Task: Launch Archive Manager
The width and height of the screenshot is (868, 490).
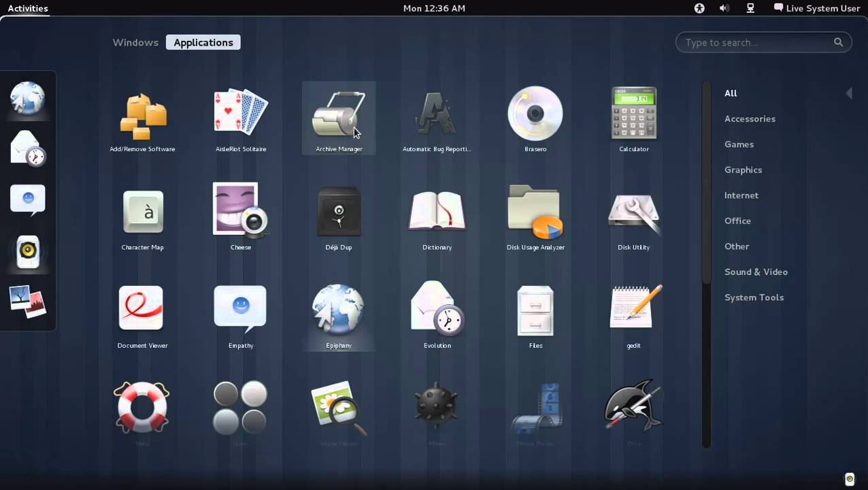Action: [339, 117]
